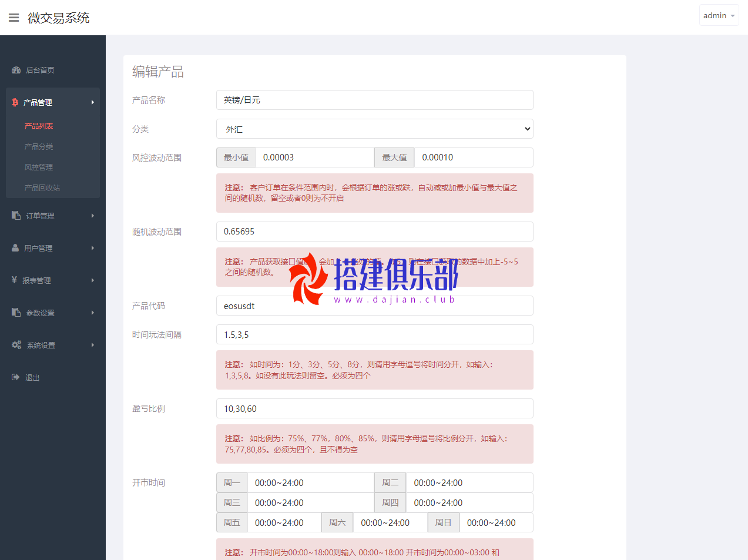This screenshot has width=748, height=560.
Task: Click the 周一 opening time field
Action: coord(310,482)
